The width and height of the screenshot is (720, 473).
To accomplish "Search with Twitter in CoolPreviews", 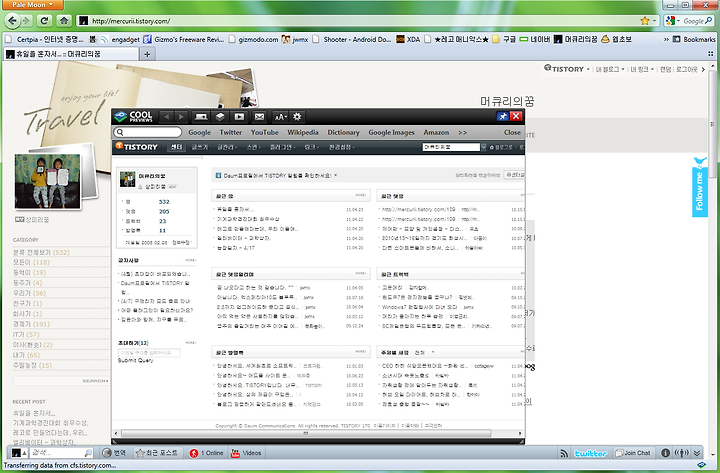I will click(231, 132).
